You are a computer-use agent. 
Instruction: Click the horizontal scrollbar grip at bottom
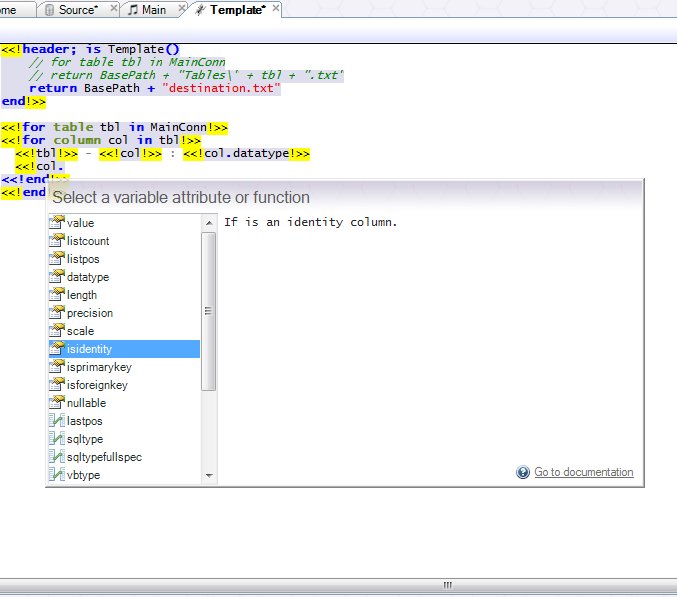tap(448, 585)
